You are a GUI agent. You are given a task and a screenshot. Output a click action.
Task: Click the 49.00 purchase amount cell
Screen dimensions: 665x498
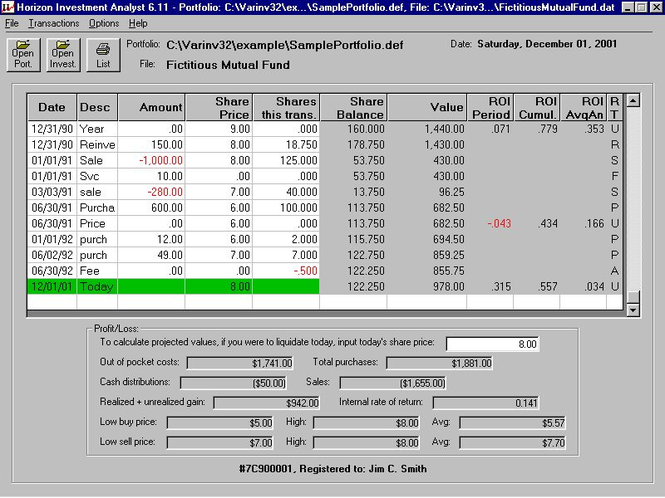point(151,255)
